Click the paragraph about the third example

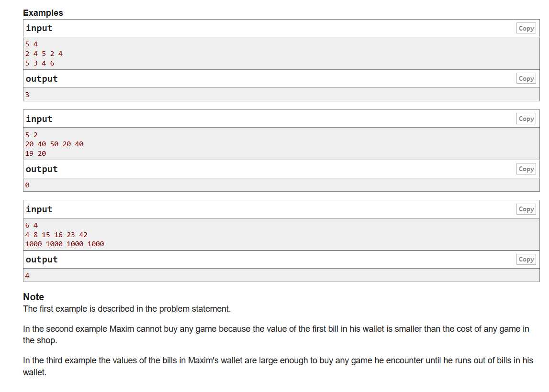(x=278, y=366)
